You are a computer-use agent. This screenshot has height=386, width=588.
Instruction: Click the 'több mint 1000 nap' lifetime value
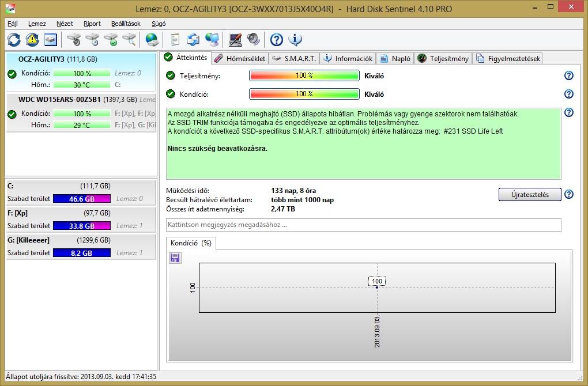pos(302,200)
